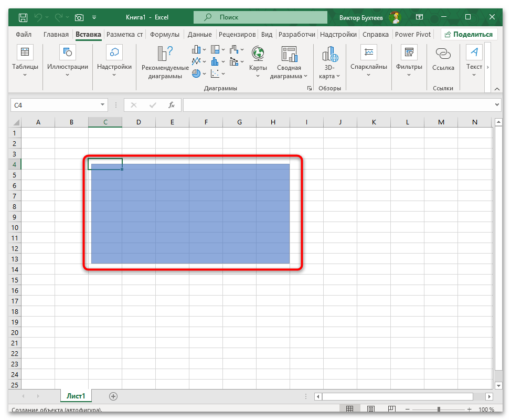Viewport: 511px width, 420px height.
Task: Click the 3D-карта icon
Action: (x=329, y=54)
